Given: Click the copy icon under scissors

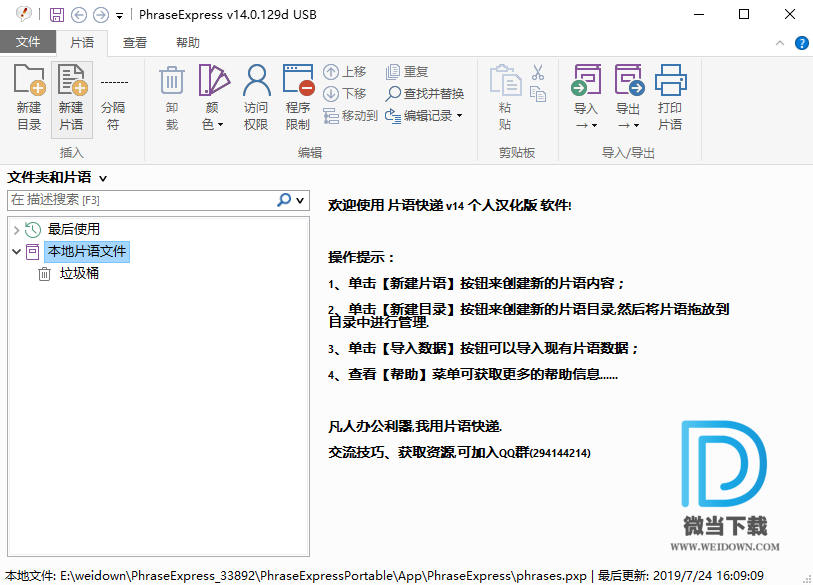Looking at the screenshot, I should click(538, 94).
